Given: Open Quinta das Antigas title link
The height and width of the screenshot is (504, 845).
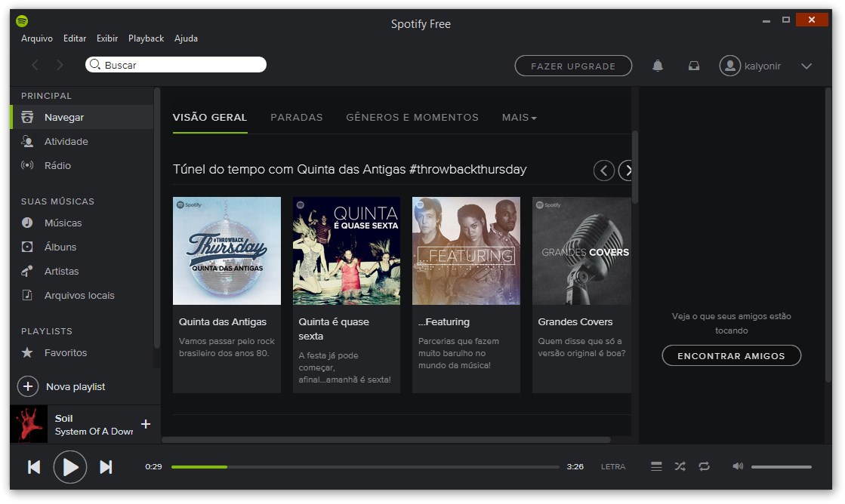Looking at the screenshot, I should point(223,322).
